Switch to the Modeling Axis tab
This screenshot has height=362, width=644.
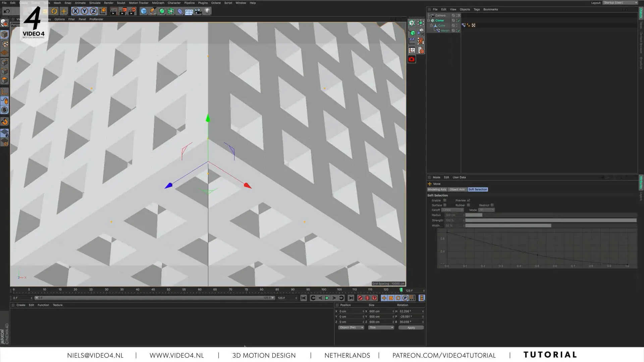point(437,189)
